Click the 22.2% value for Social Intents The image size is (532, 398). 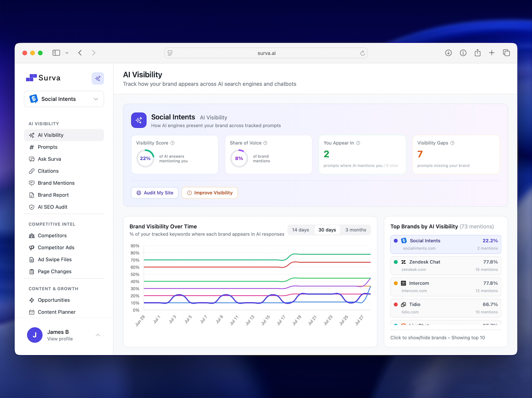coord(490,241)
